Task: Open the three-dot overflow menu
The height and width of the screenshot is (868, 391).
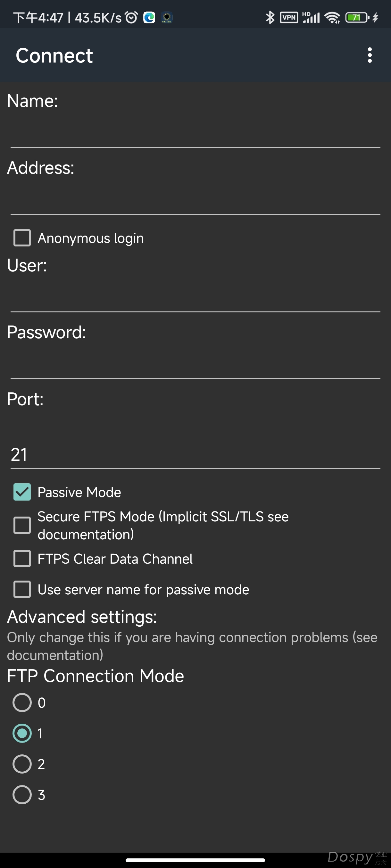Action: [370, 55]
